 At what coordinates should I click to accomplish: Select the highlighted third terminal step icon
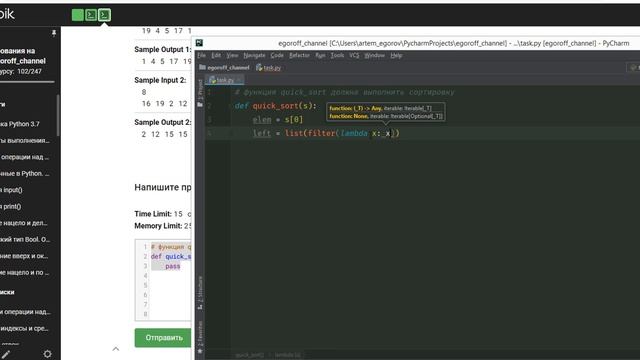104,15
